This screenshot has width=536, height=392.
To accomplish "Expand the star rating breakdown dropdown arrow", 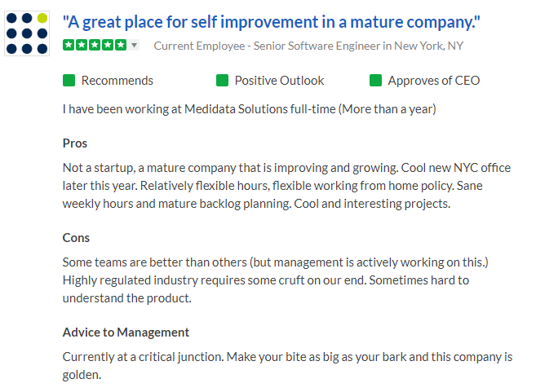I will click(x=135, y=45).
